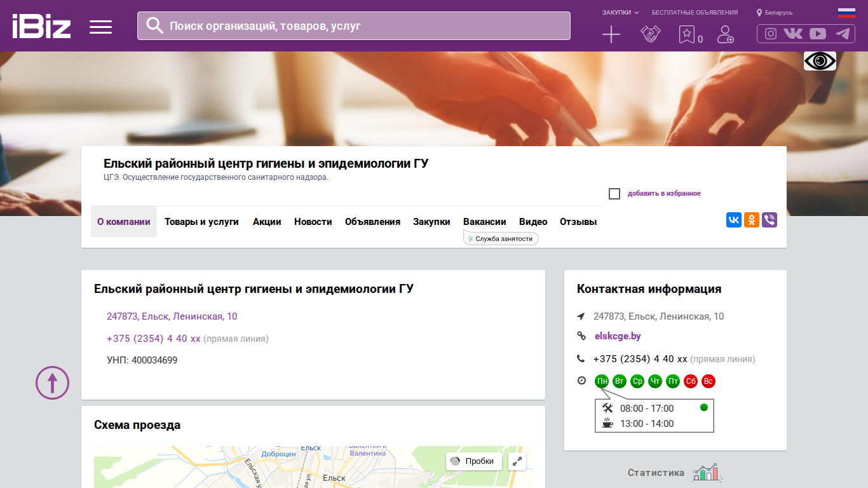868x488 pixels.
Task: Open iBiz VK page in header
Action: pos(793,34)
